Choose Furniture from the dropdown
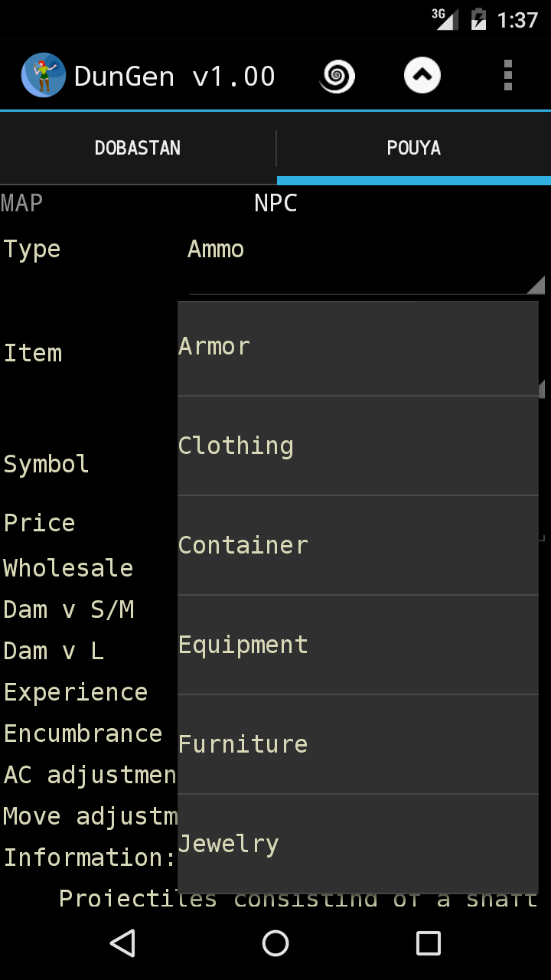The image size is (551, 980). [358, 744]
